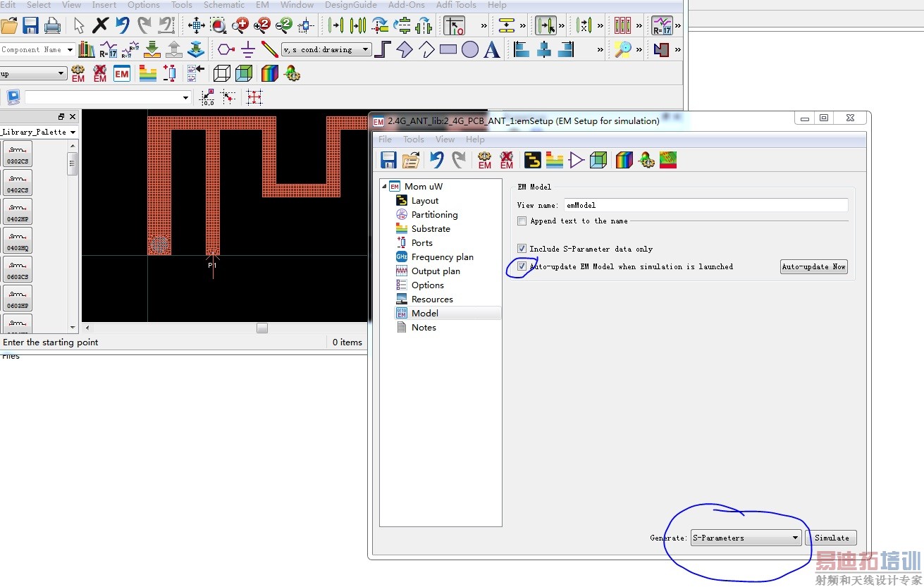This screenshot has width=924, height=587.
Task: Uncheck Include S-Parameter data only
Action: pos(522,249)
